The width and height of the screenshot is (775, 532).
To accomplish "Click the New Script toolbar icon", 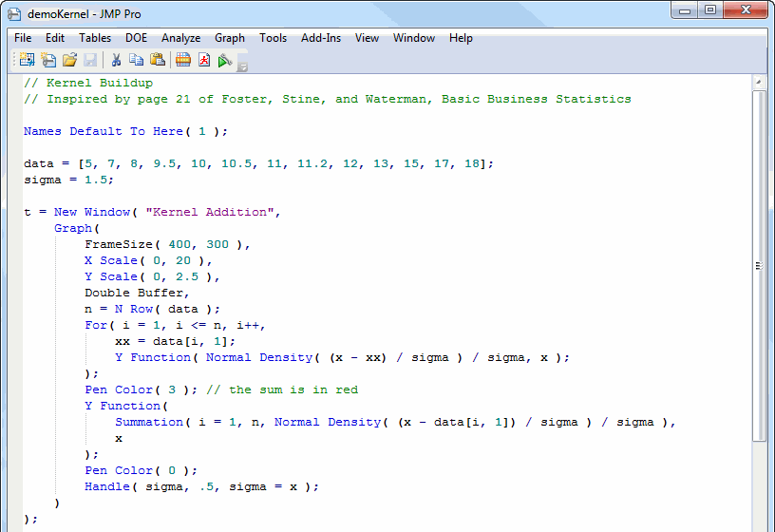I will pyautogui.click(x=48, y=60).
